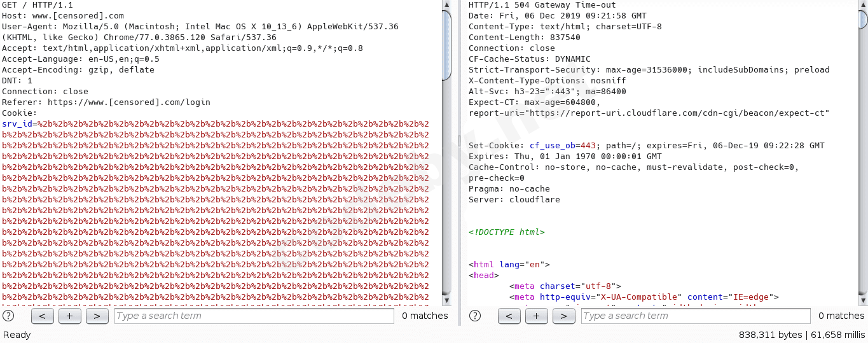Screen dimensions: 868x343
Task: Click '838,311 bytes | 61,658 millis' status text
Action: pos(802,335)
